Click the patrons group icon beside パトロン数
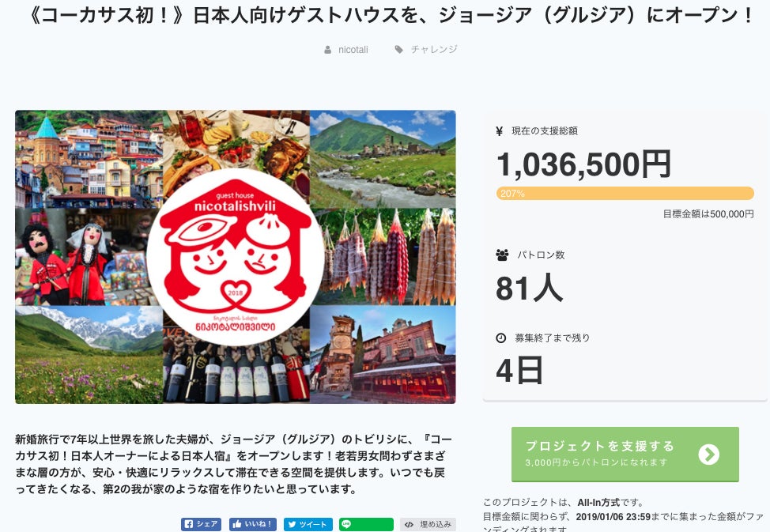The height and width of the screenshot is (532, 770). click(502, 255)
